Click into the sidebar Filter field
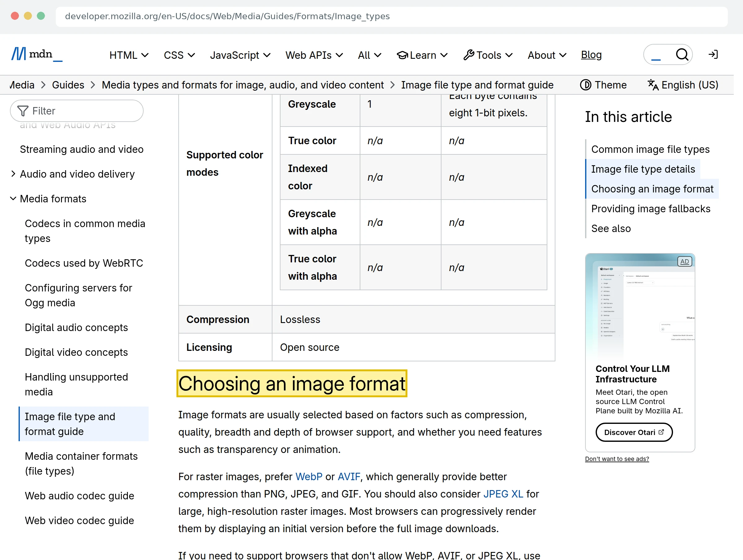This screenshot has width=743, height=560. (76, 111)
